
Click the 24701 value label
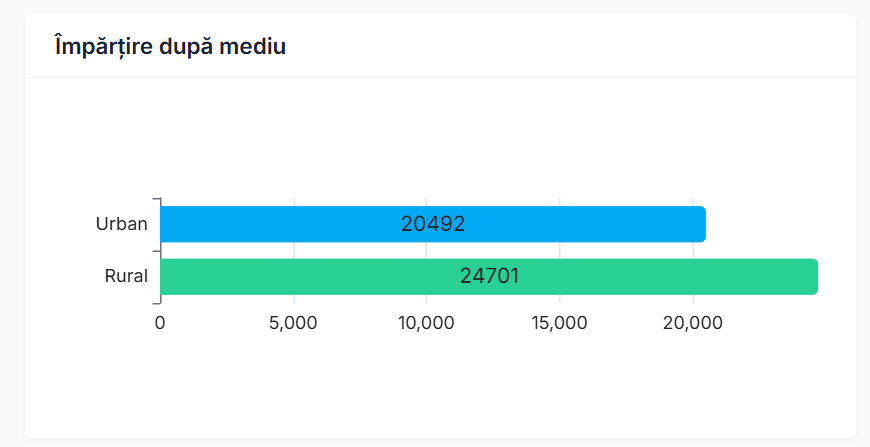pyautogui.click(x=489, y=276)
